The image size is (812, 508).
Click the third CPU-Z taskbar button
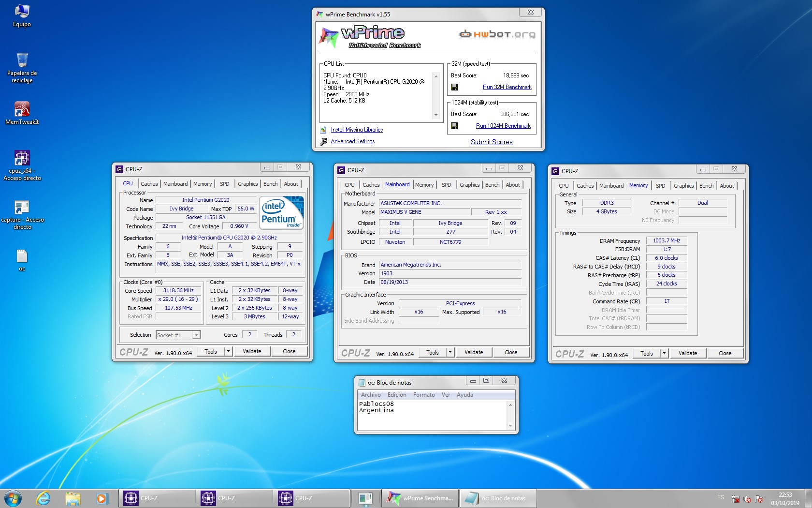(x=312, y=498)
